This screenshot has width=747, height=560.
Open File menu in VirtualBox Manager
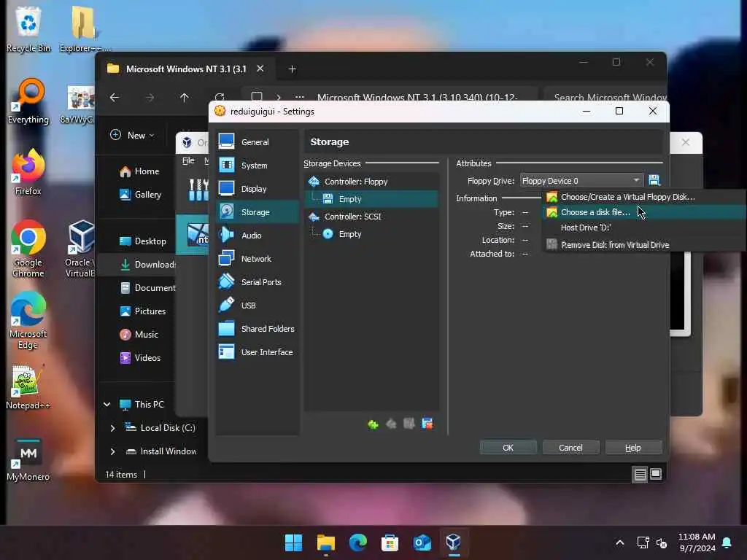pyautogui.click(x=188, y=160)
